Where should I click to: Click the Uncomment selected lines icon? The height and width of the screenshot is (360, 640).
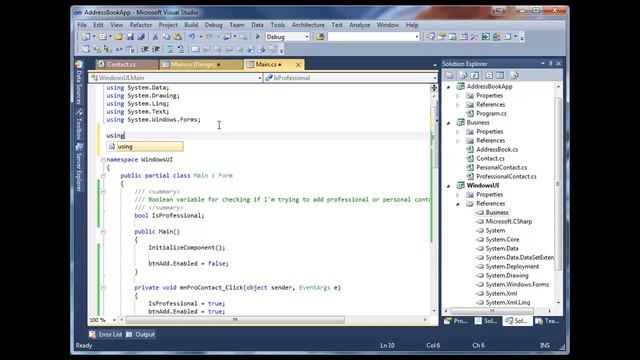click(181, 49)
